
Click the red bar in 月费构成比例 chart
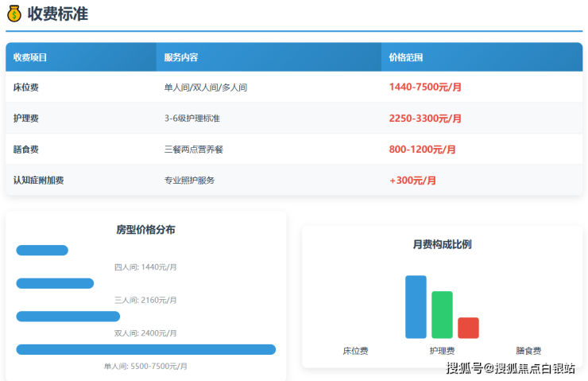(468, 328)
